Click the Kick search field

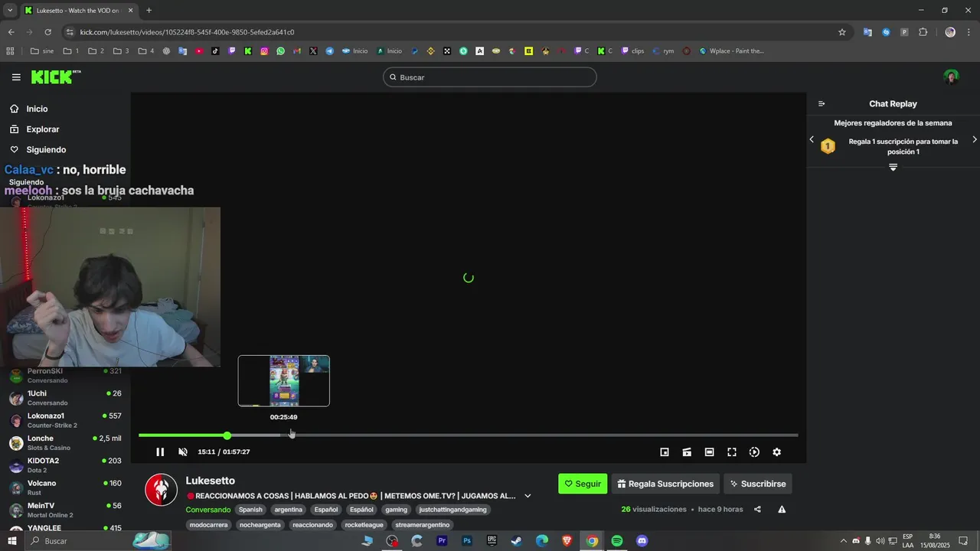pyautogui.click(x=490, y=77)
